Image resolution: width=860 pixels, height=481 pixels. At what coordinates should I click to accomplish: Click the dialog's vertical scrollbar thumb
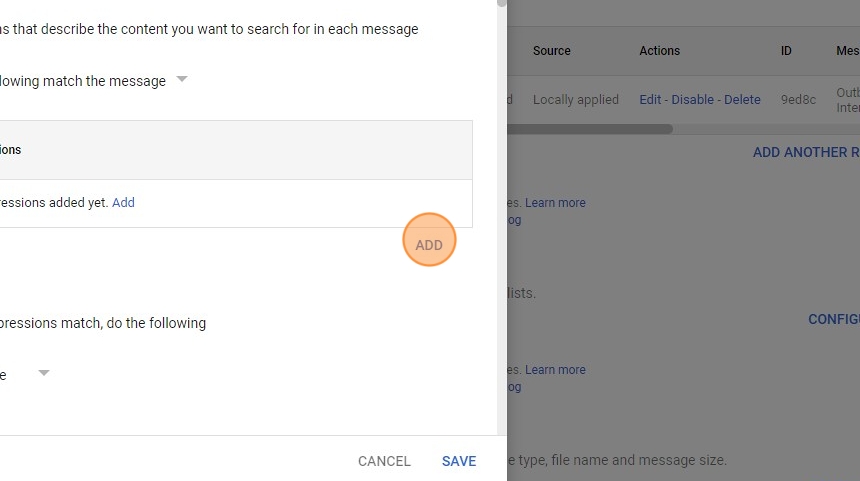[501, 3]
